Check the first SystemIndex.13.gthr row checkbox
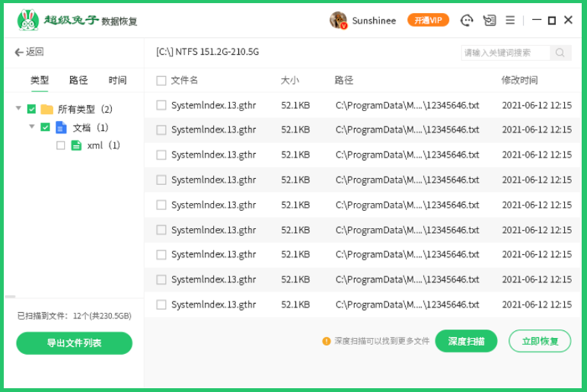The image size is (587, 392). pyautogui.click(x=162, y=105)
